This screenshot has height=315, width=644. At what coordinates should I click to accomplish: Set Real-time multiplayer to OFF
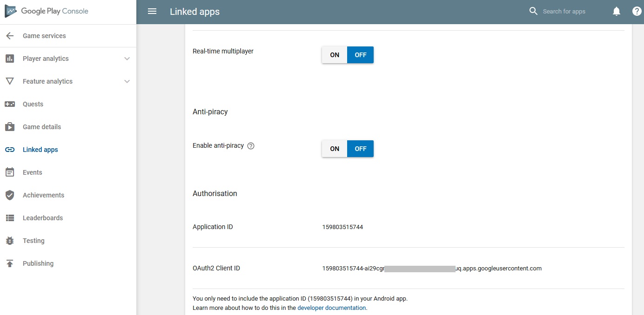360,54
